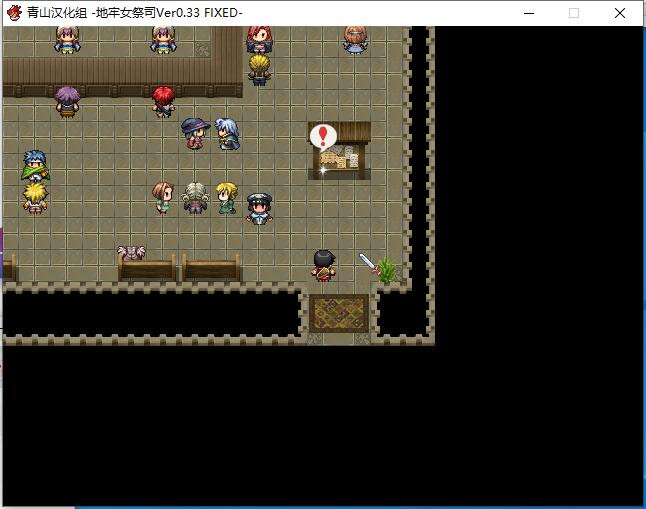Click the blue-haired character in green cape
Image resolution: width=646 pixels, height=509 pixels.
35,166
